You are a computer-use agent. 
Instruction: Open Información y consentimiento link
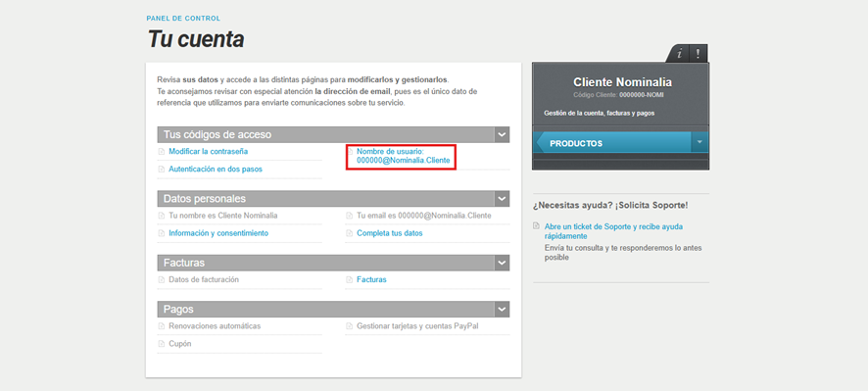click(x=218, y=233)
